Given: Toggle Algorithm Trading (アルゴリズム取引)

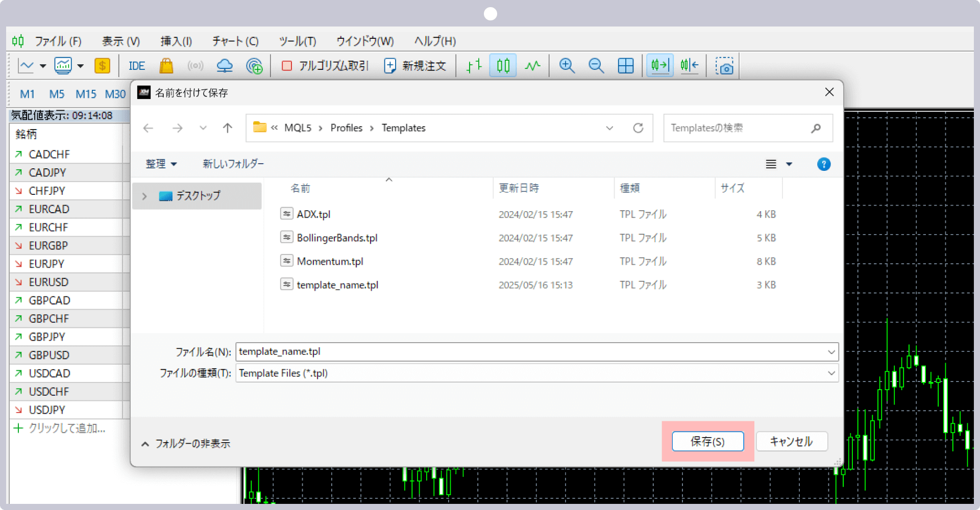Looking at the screenshot, I should (325, 66).
